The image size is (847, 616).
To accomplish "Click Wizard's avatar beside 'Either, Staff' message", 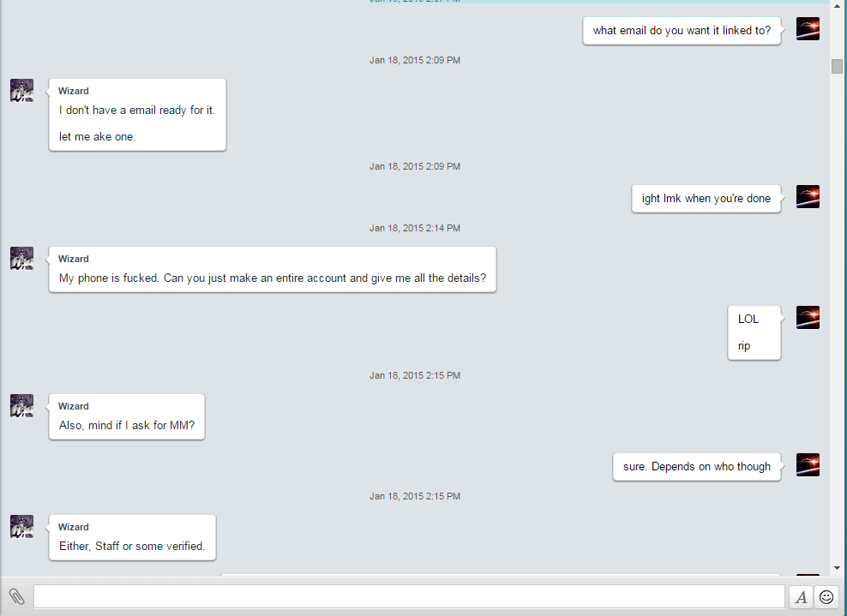I will (21, 526).
